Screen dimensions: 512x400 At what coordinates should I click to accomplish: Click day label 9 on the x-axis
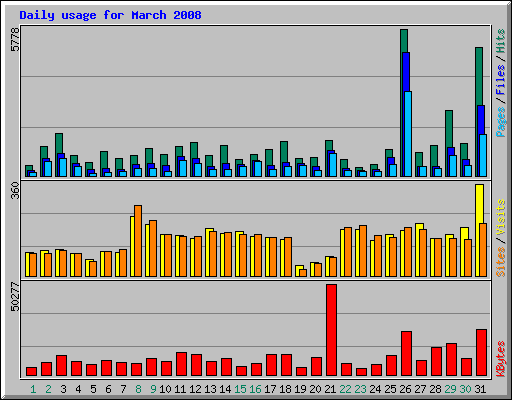[153, 389]
